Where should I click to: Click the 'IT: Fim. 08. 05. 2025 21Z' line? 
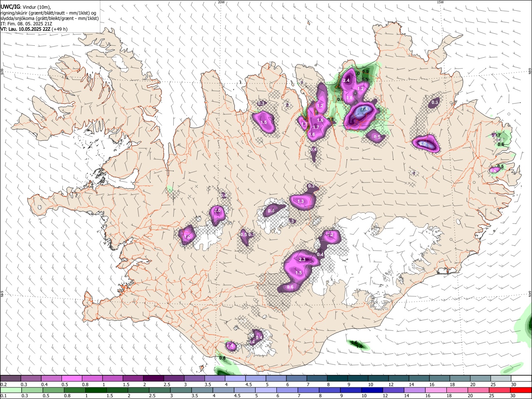tap(26, 24)
